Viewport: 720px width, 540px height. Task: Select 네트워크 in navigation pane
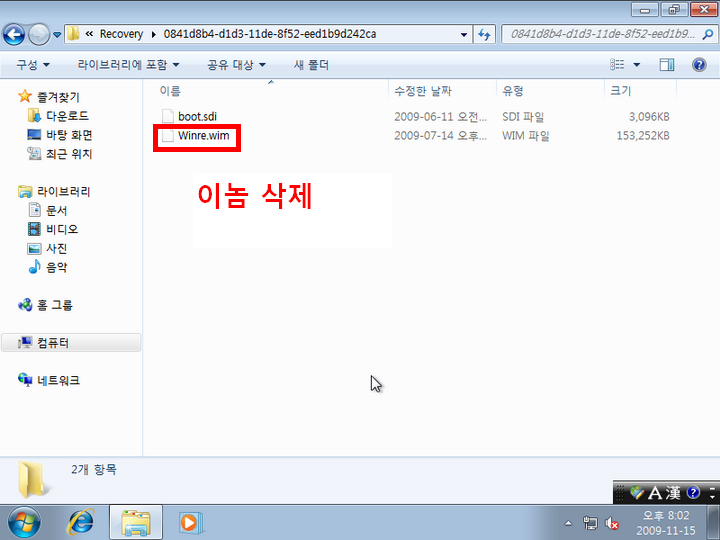[58, 381]
